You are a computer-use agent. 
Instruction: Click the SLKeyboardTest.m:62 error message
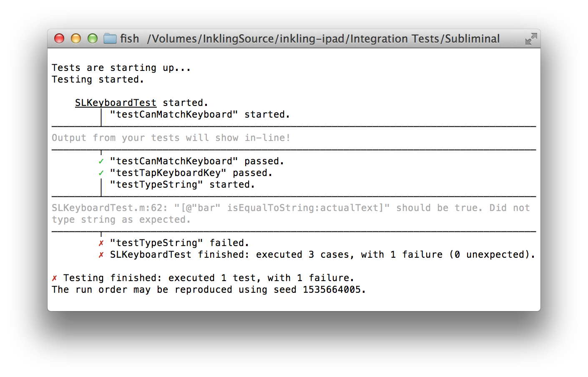291,214
